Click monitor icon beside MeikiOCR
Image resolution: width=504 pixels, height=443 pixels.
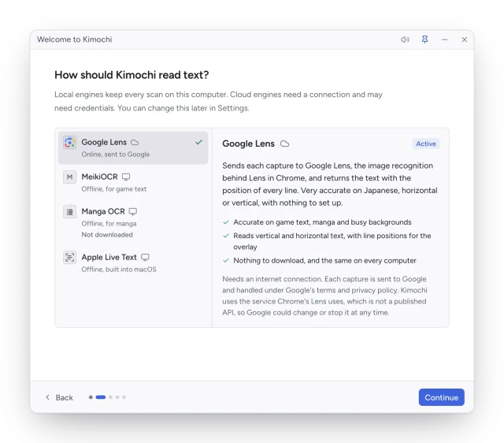[126, 177]
